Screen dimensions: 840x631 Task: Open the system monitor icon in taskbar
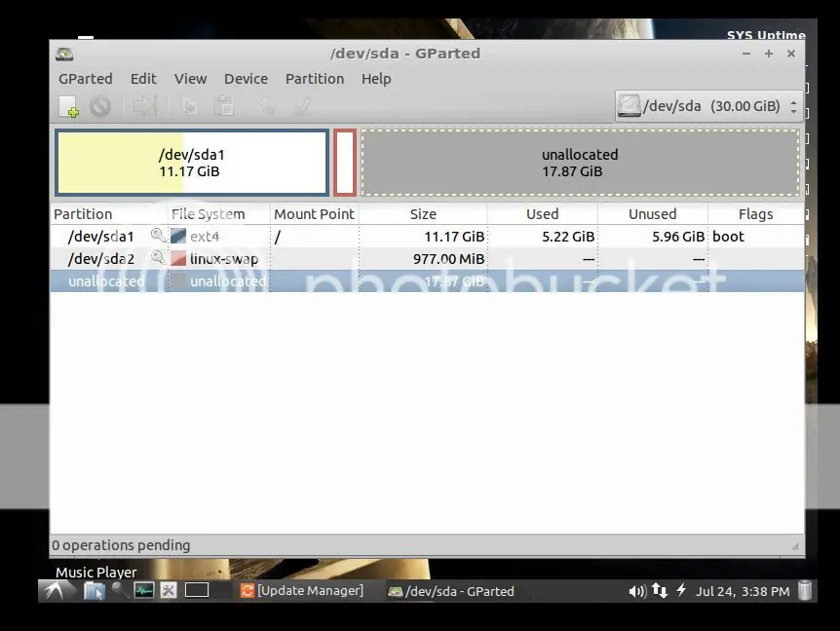pyautogui.click(x=143, y=590)
